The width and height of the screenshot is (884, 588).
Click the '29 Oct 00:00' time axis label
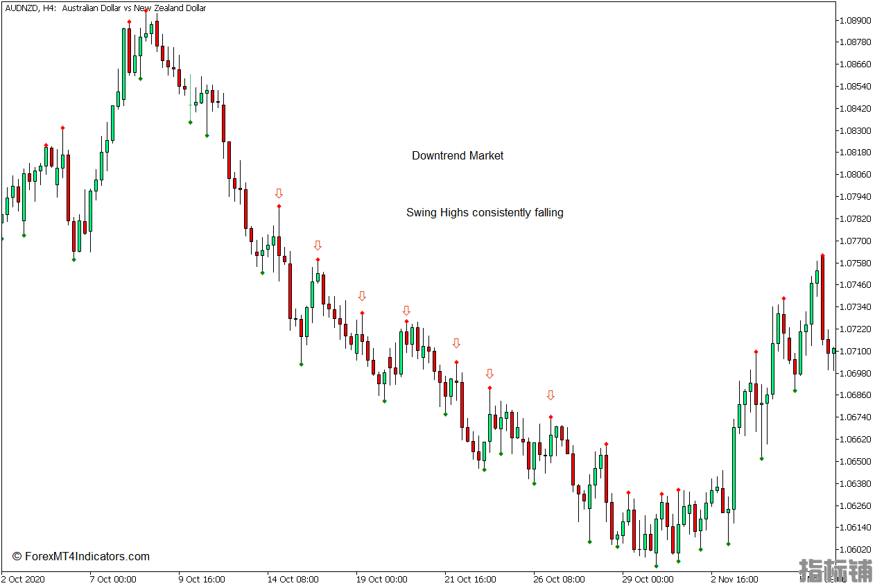(648, 579)
